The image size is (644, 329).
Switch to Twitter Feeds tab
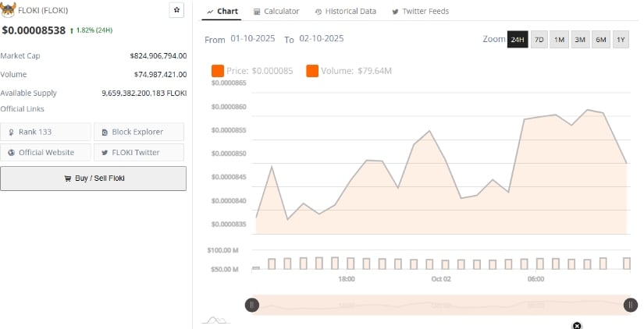click(x=420, y=12)
